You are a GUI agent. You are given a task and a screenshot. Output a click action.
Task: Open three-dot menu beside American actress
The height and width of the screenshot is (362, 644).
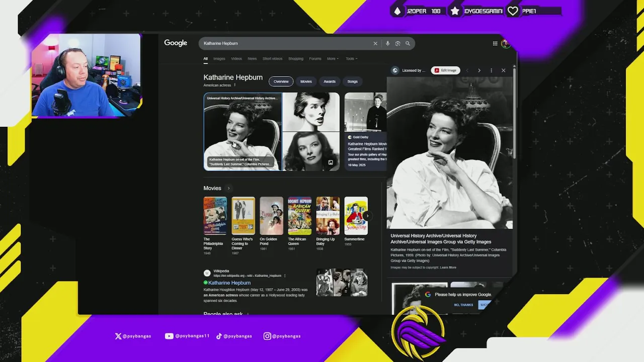(x=234, y=85)
